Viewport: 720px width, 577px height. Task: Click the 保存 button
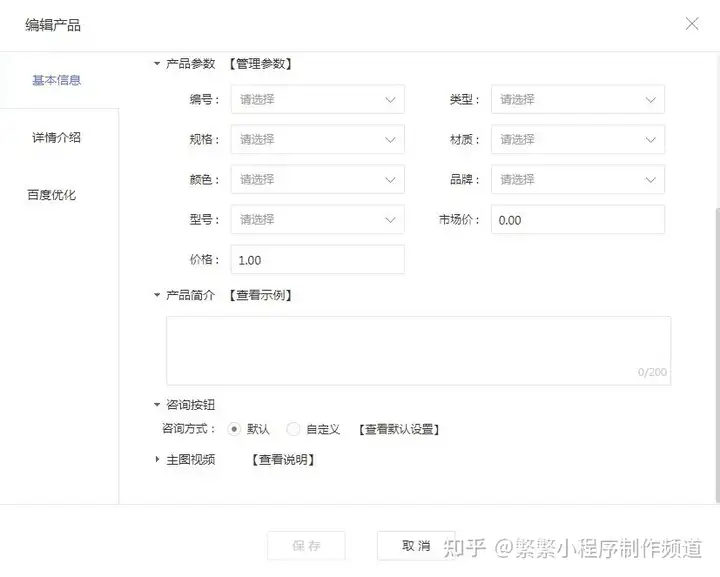tap(306, 545)
